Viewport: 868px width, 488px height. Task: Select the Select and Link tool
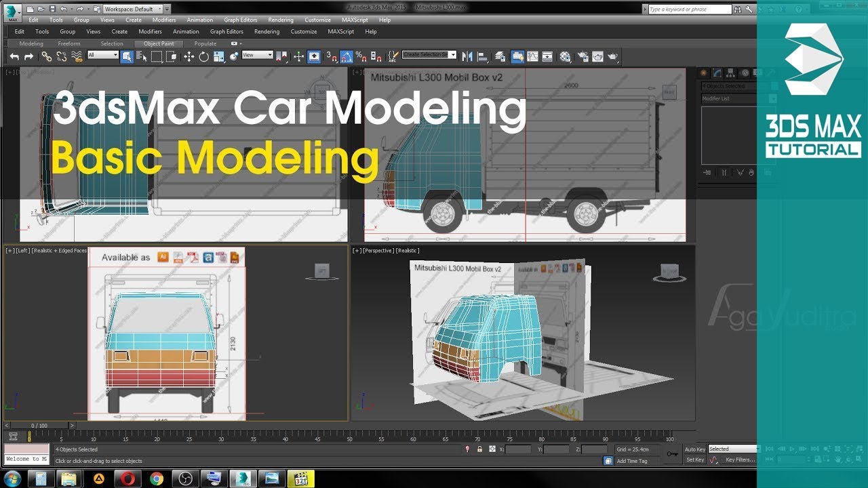click(x=46, y=57)
